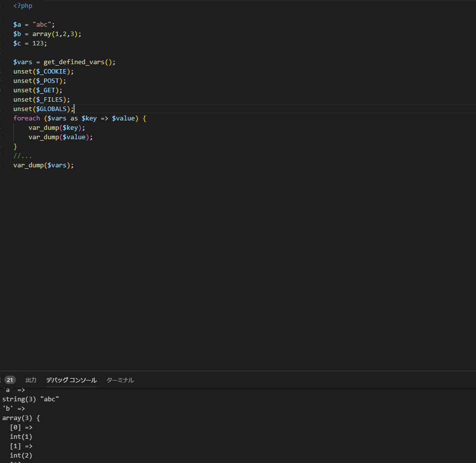476x463 pixels.
Task: Click the problems count badge 21
Action: coord(10,380)
